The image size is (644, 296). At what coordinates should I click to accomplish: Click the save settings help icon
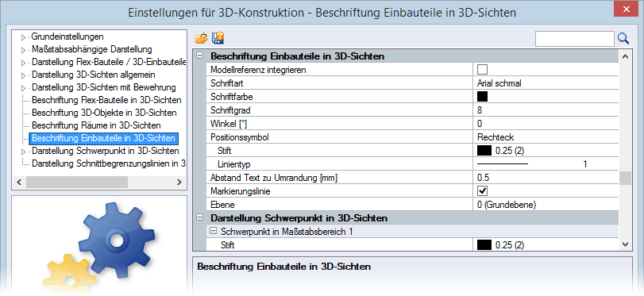pos(218,38)
